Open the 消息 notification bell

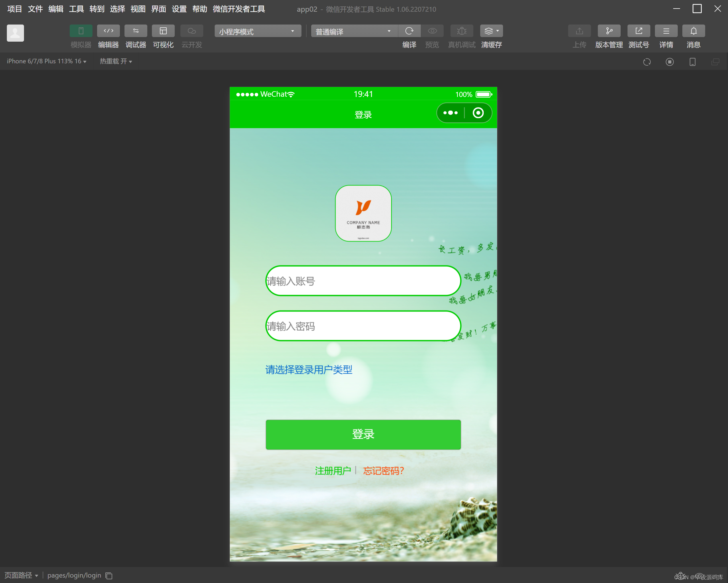(x=693, y=31)
